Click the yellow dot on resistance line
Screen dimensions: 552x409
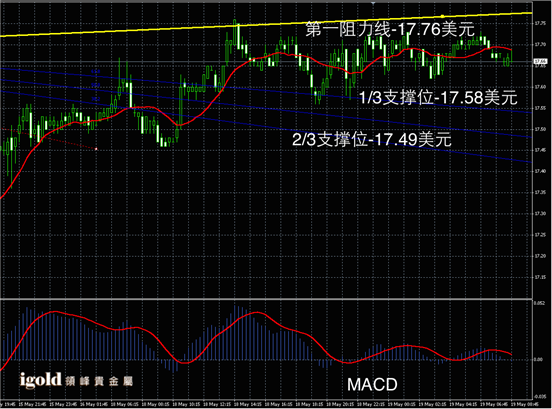pos(443,16)
